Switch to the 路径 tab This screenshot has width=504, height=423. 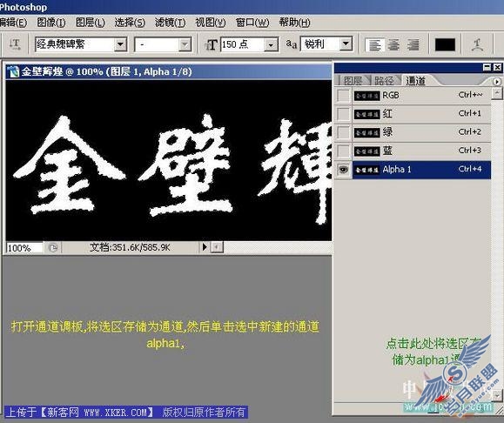click(x=384, y=81)
